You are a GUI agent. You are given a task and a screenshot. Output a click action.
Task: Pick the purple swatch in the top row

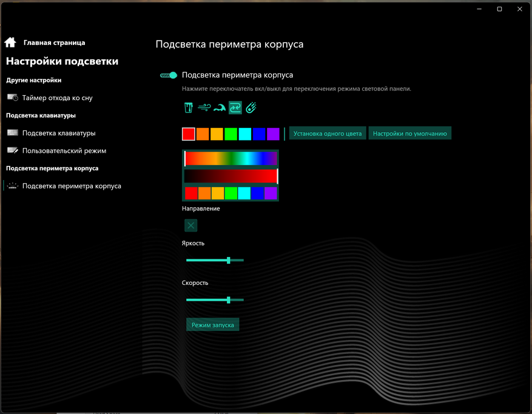pos(273,134)
